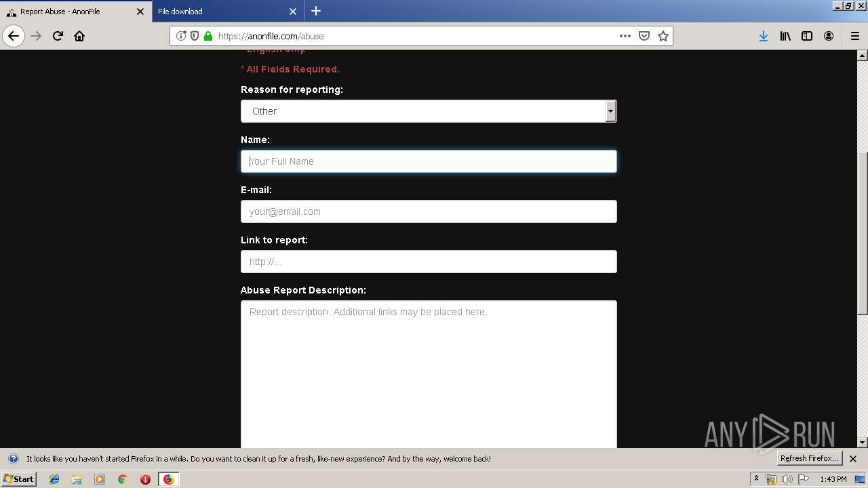Click scrollbar up arrow
This screenshot has width=868, height=488.
863,56
